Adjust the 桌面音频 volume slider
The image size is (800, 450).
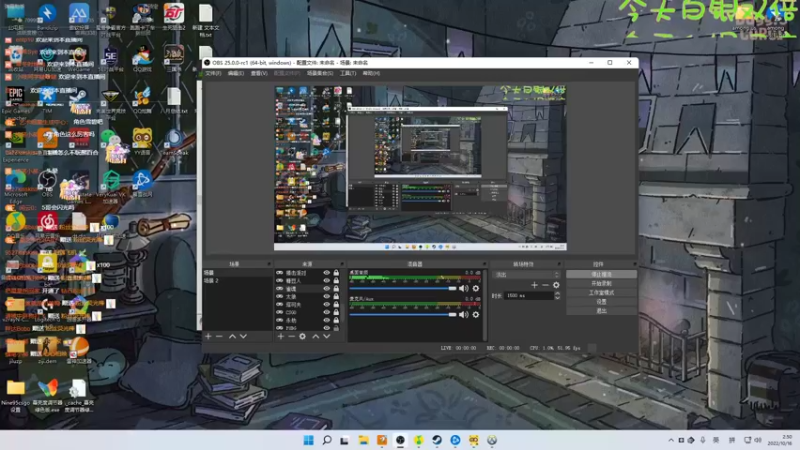tap(403, 289)
